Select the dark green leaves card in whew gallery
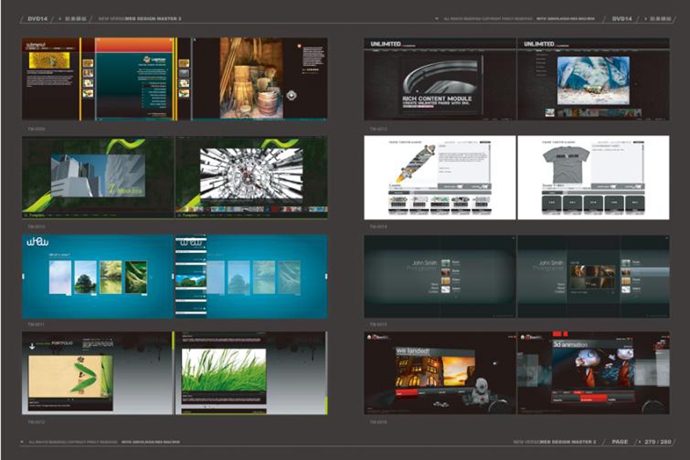Image resolution: width=690 pixels, height=460 pixels. coord(136,277)
